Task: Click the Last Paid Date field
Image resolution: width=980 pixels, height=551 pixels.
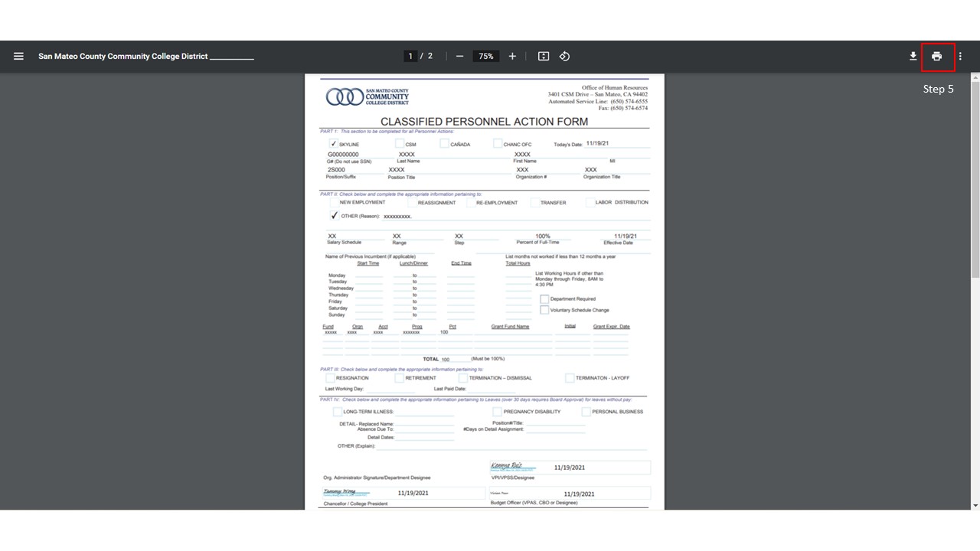Action: [x=491, y=389]
